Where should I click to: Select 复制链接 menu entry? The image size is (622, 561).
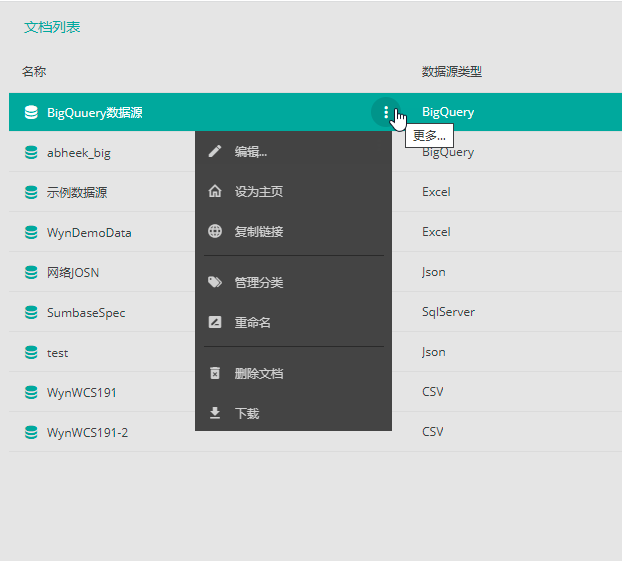click(293, 231)
